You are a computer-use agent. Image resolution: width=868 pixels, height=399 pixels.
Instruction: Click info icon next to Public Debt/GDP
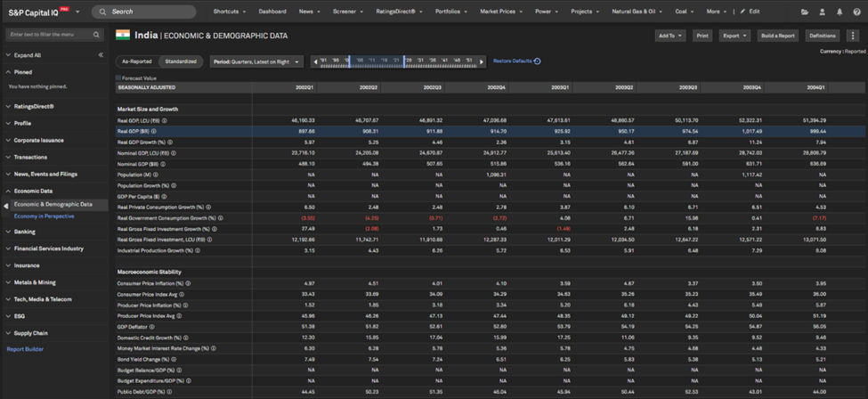point(169,392)
